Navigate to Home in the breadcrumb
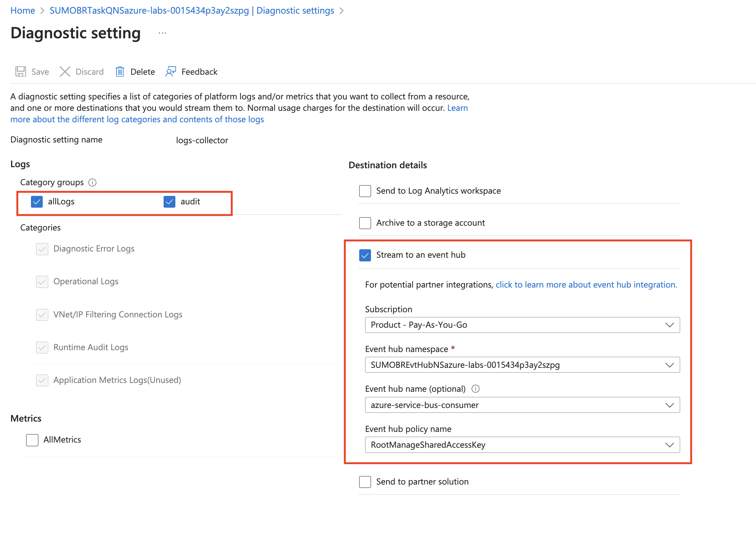The width and height of the screenshot is (756, 542). pyautogui.click(x=22, y=10)
